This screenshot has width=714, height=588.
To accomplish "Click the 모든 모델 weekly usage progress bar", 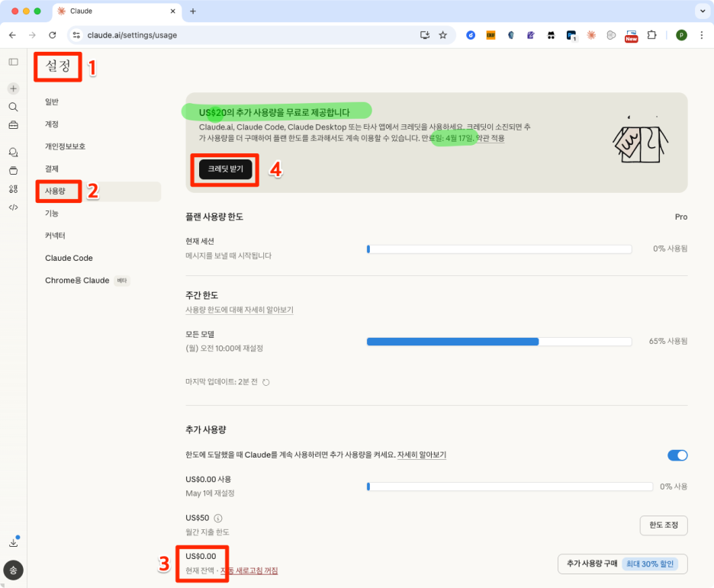I will point(499,342).
